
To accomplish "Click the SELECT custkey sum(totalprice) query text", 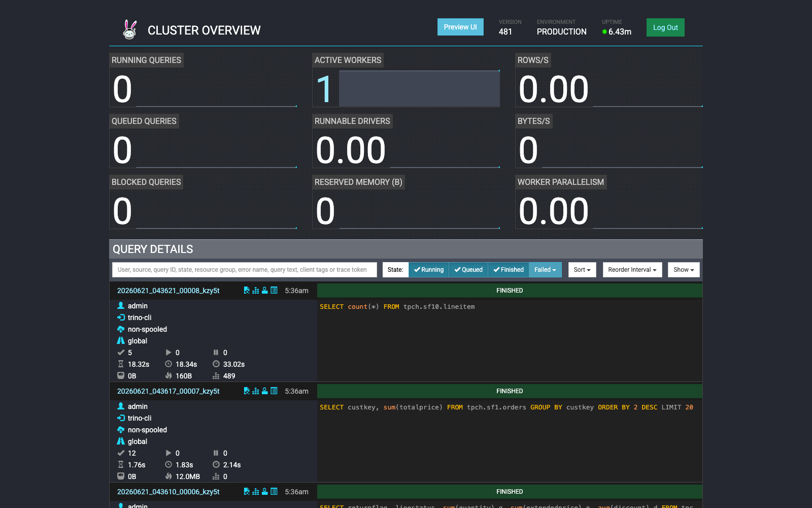I will click(x=506, y=407).
